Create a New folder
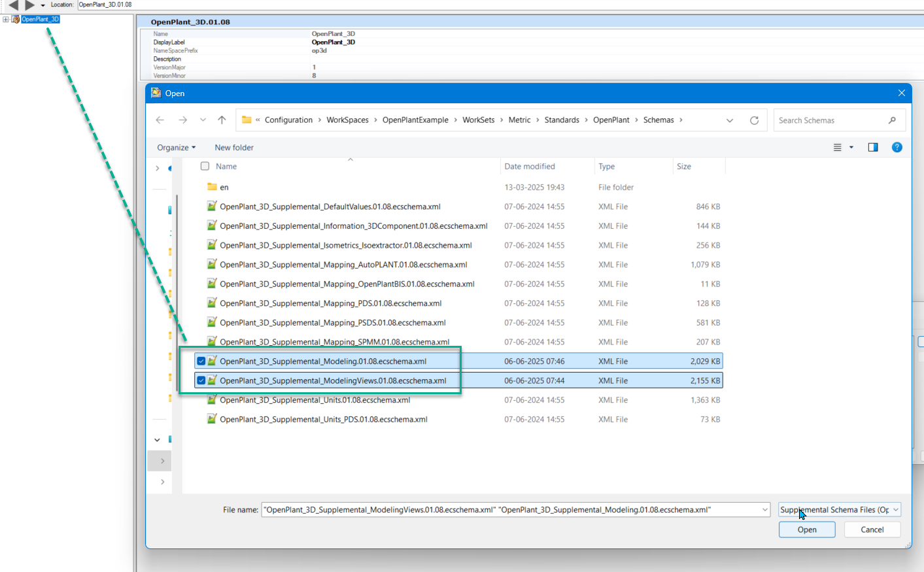 point(234,148)
